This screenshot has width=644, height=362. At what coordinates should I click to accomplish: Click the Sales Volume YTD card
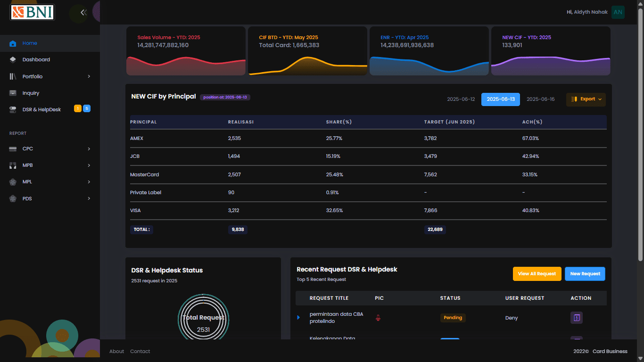[186, 51]
